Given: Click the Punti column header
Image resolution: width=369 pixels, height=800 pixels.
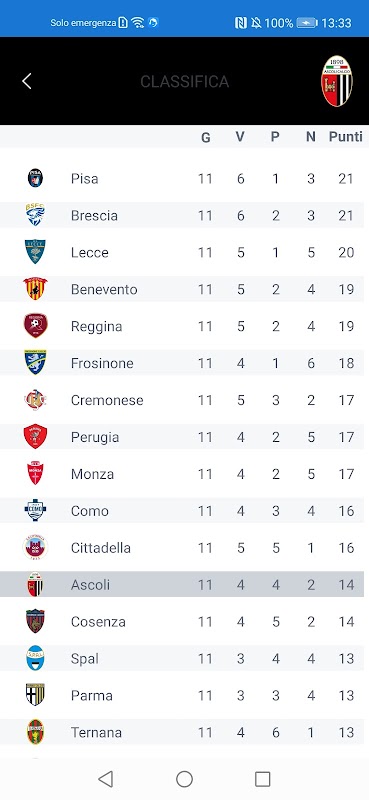Looking at the screenshot, I should [346, 136].
